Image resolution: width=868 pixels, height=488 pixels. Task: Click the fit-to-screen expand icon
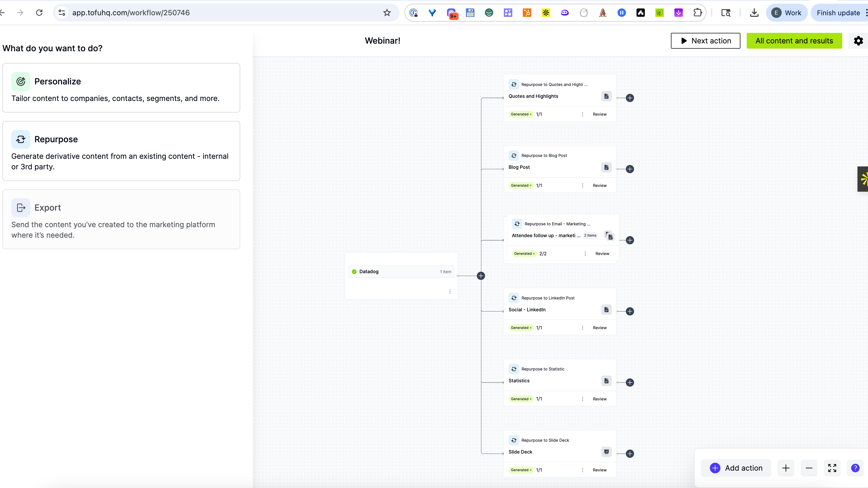[x=832, y=468]
